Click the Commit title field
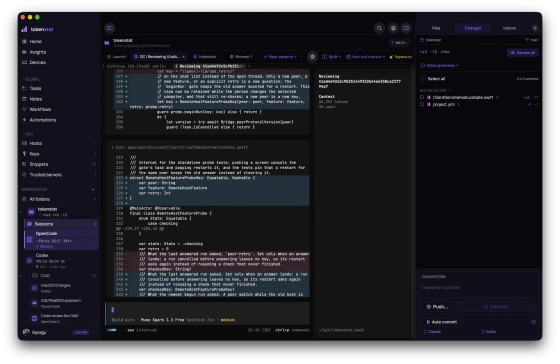 479,276
